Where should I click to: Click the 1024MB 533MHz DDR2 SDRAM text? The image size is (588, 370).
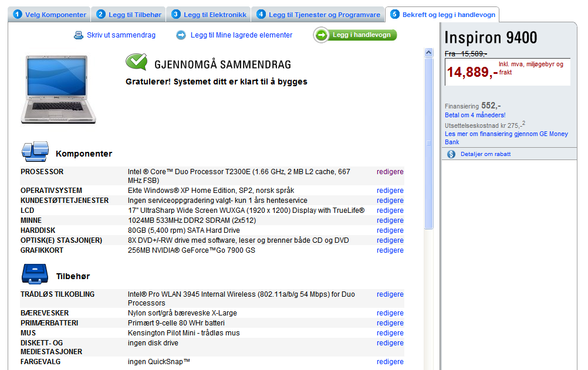(x=192, y=220)
